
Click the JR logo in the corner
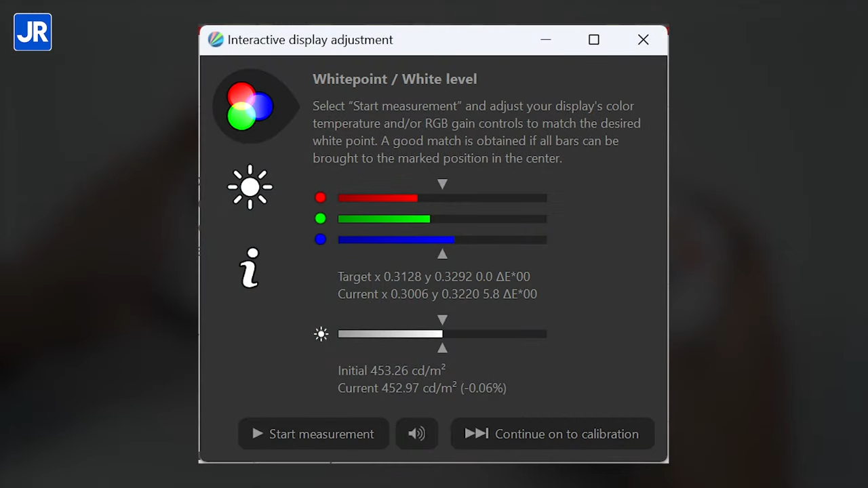coord(33,32)
